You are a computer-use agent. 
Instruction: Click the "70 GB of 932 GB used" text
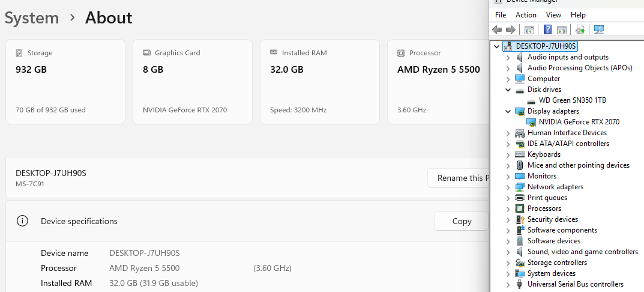click(x=50, y=110)
